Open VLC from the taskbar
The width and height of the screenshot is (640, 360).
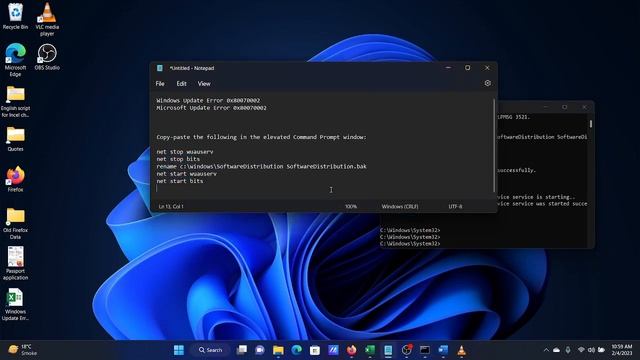click(462, 350)
